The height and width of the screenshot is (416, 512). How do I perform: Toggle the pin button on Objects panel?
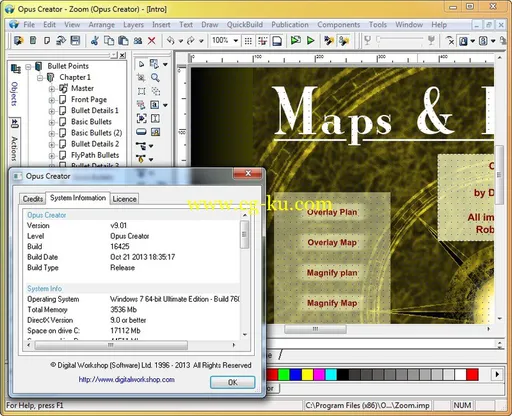[114, 55]
